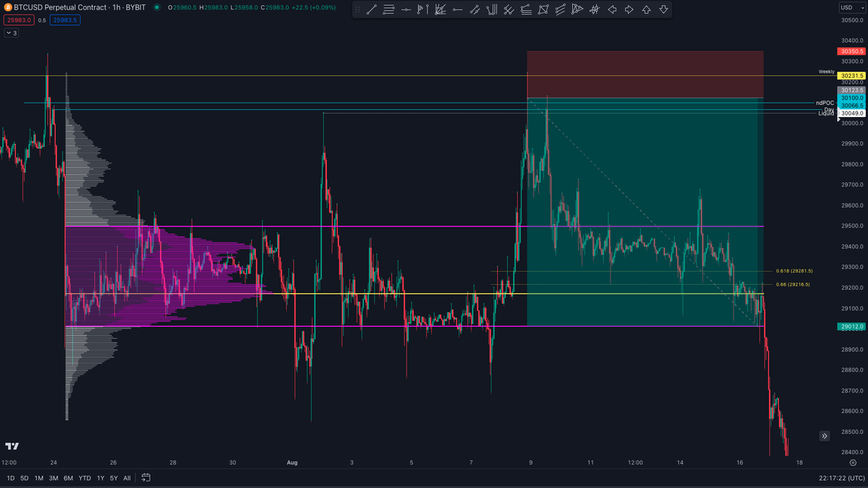Select the Trend Line drawing tool
This screenshot has height=488, width=868.
pyautogui.click(x=372, y=10)
